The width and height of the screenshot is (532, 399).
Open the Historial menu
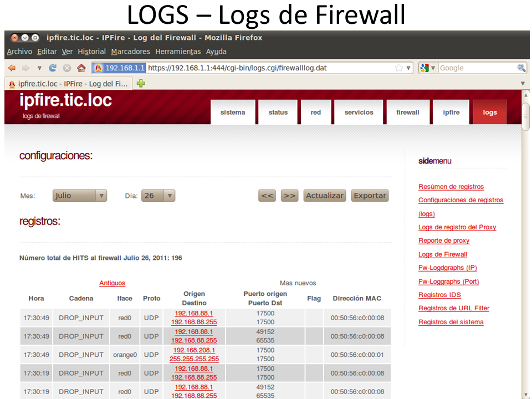coord(91,52)
